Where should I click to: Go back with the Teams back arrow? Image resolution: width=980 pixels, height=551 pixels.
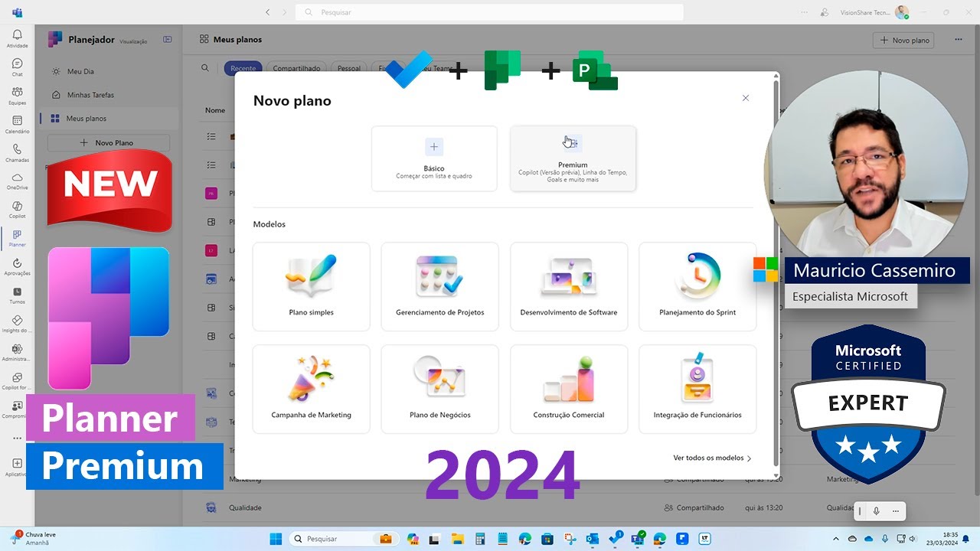[267, 12]
